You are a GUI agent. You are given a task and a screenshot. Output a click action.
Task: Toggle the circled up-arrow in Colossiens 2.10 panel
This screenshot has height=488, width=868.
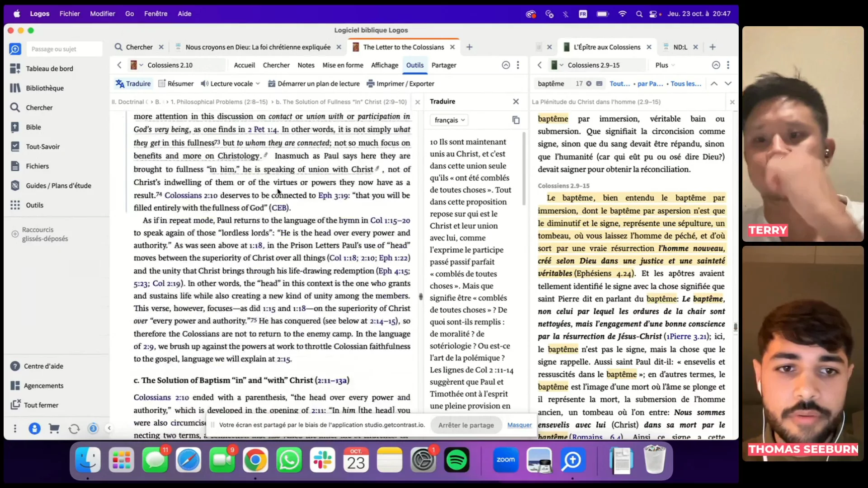506,65
